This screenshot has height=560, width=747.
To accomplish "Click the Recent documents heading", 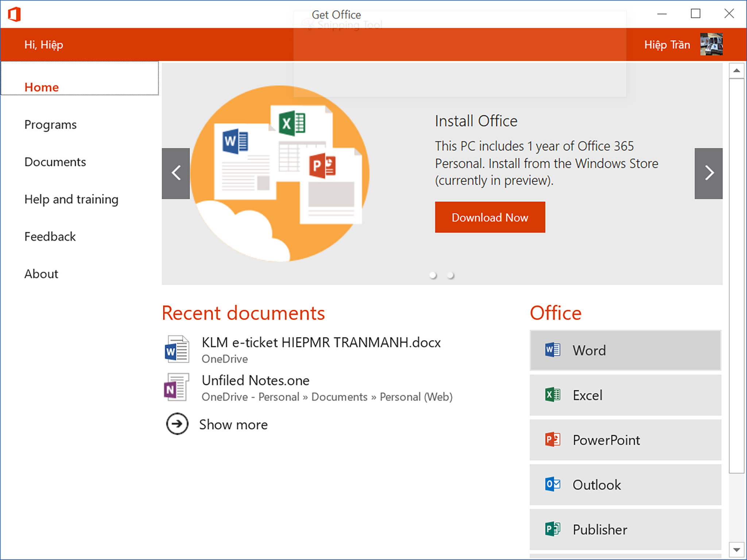I will coord(243,313).
